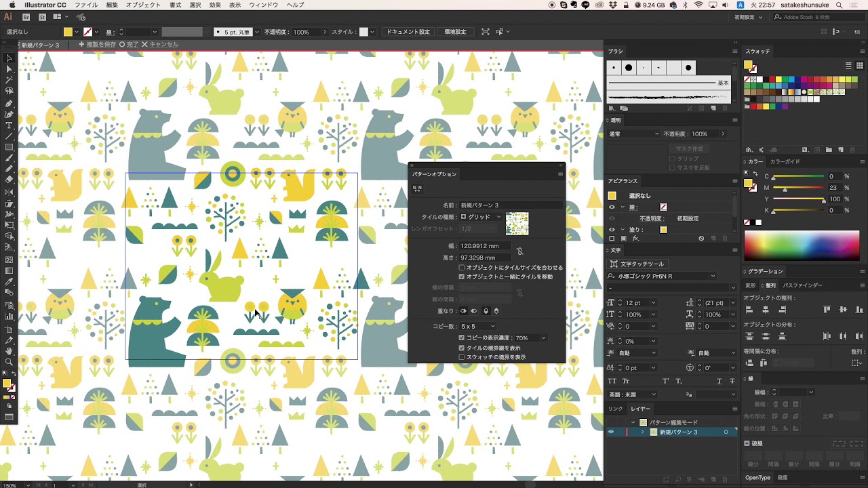Select right-in-front overlap icon

point(474,311)
